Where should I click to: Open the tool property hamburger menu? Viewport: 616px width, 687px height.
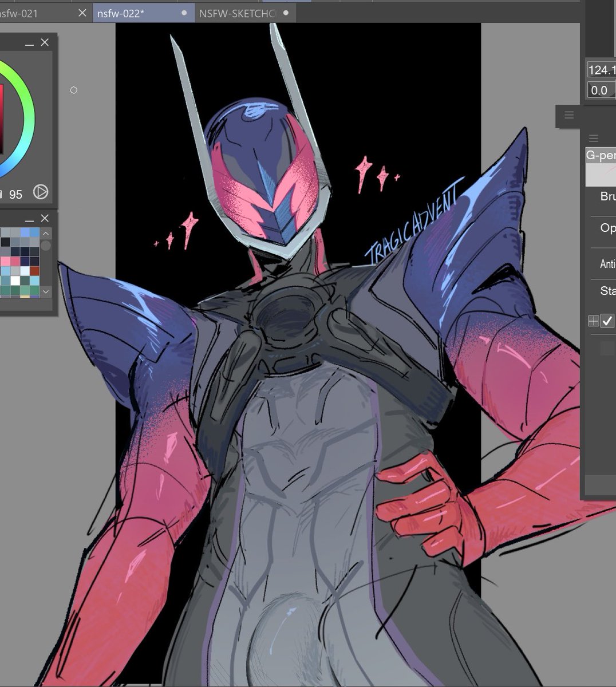coord(594,138)
